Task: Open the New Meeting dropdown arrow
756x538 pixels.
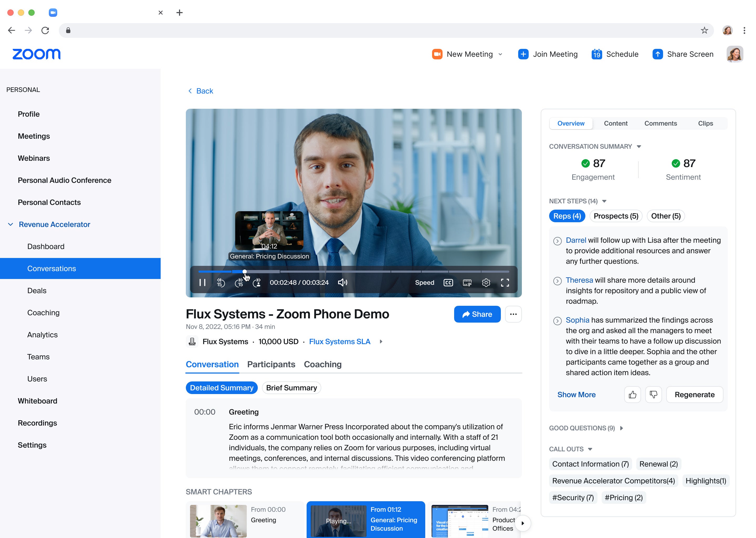Action: point(500,54)
